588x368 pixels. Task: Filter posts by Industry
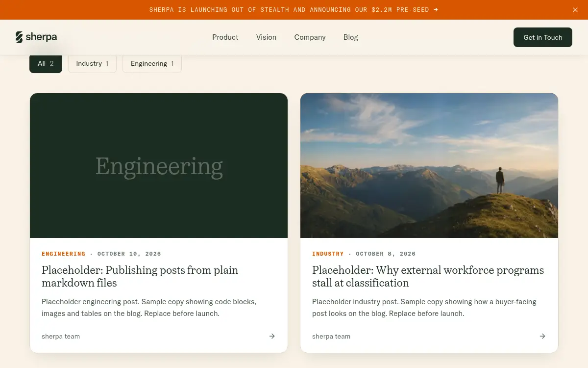pyautogui.click(x=92, y=64)
